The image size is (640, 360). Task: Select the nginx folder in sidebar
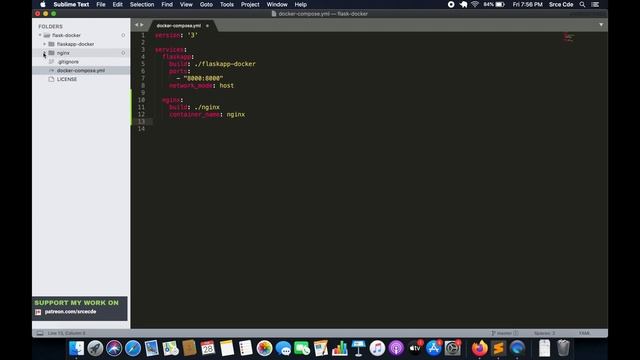[x=81, y=53]
